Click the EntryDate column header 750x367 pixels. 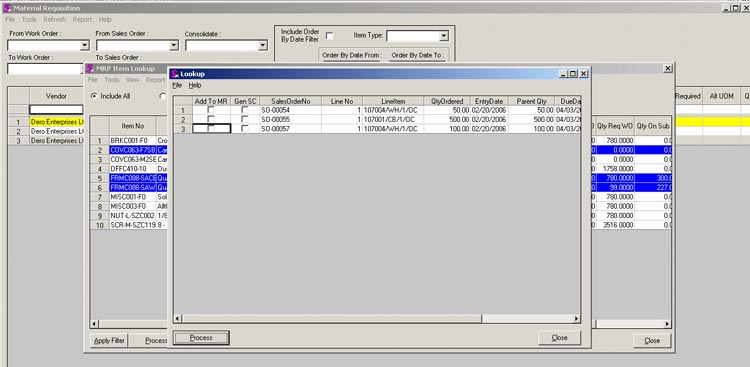(x=489, y=101)
